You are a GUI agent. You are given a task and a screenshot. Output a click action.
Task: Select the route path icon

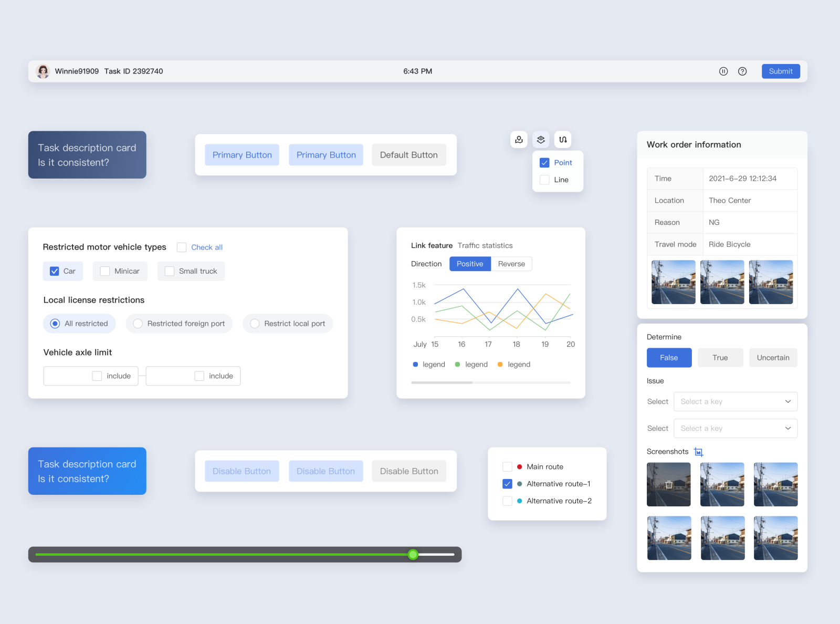click(562, 139)
